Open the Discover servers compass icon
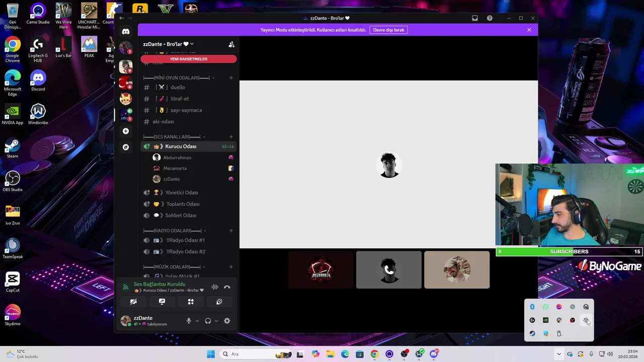This screenshot has width=644, height=362. point(126,147)
